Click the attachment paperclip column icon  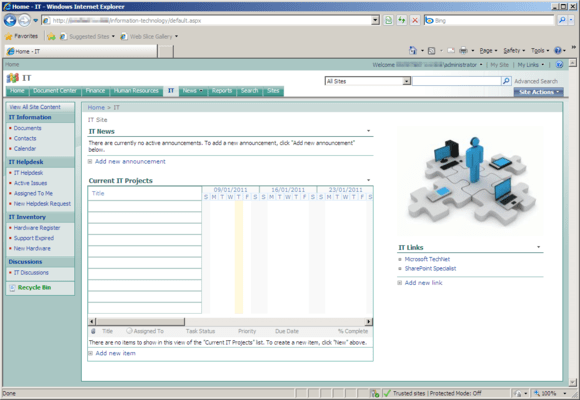click(93, 331)
